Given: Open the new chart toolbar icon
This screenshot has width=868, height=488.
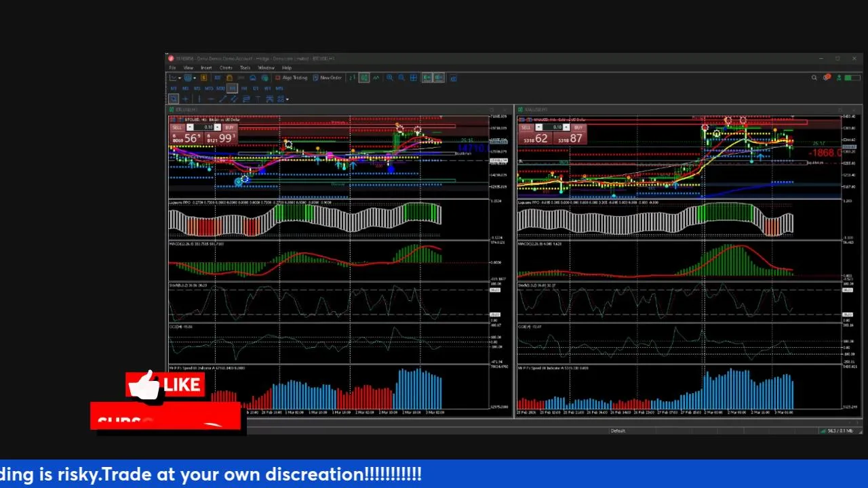Looking at the screenshot, I should tap(173, 77).
